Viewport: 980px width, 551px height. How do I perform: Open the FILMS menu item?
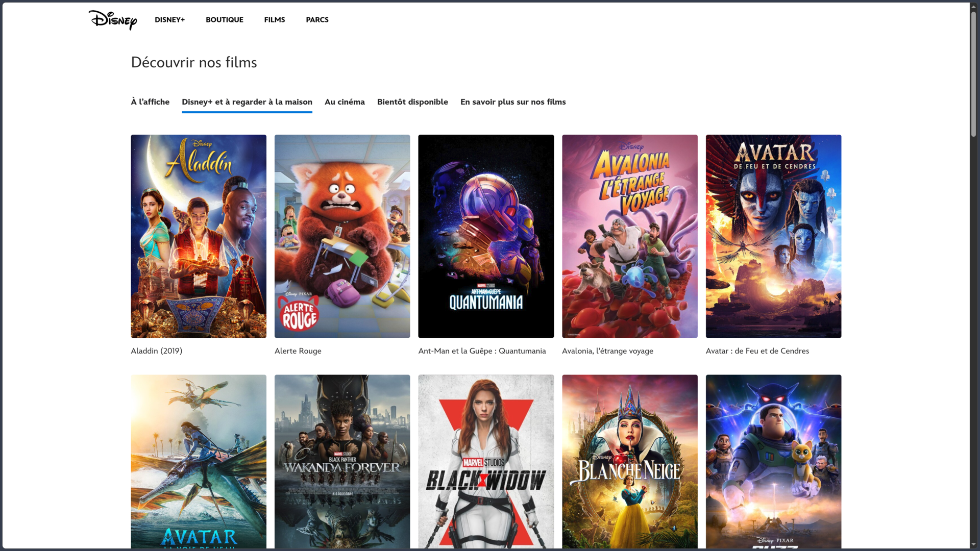(275, 20)
